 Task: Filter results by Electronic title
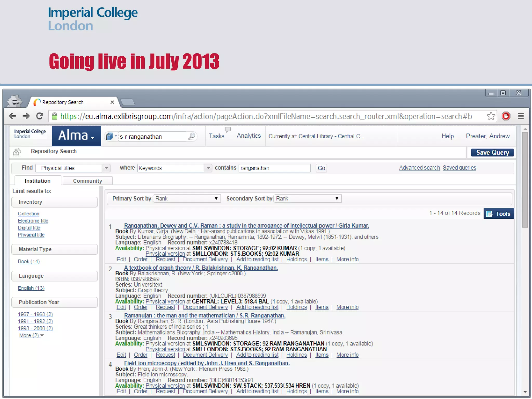click(x=33, y=221)
